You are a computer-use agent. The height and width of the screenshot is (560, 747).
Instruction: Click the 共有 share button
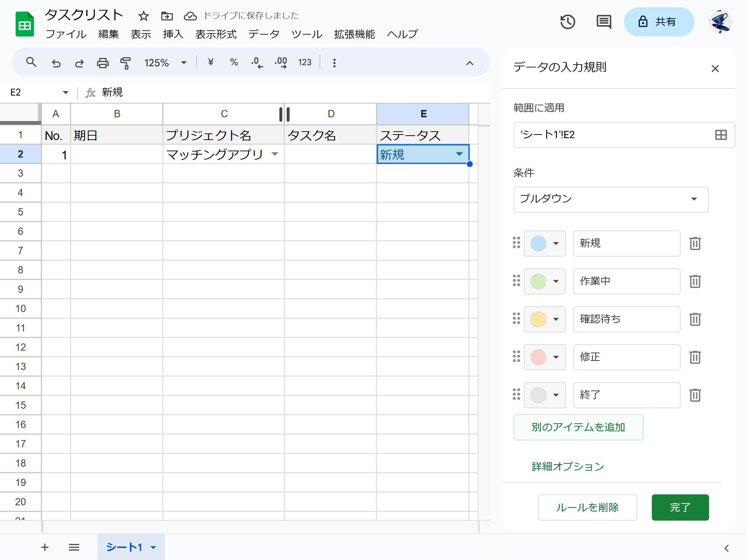pyautogui.click(x=659, y=22)
